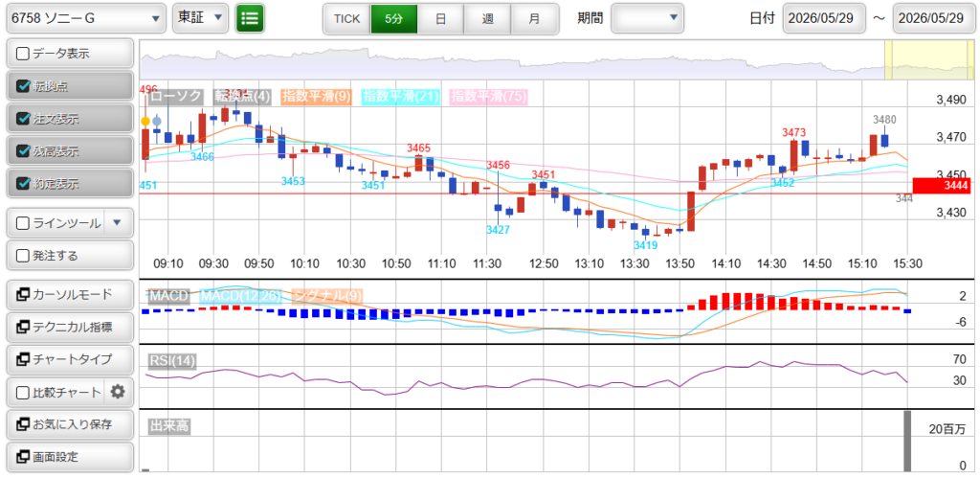Click the yellow range selector on overview chart
Image resolution: width=980 pixels, height=478 pixels.
pyautogui.click(x=927, y=60)
